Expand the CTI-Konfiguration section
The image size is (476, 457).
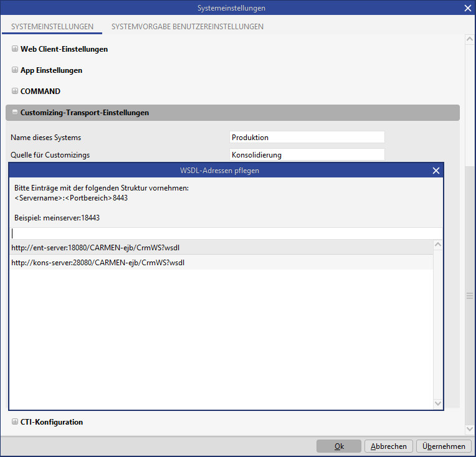click(x=15, y=422)
